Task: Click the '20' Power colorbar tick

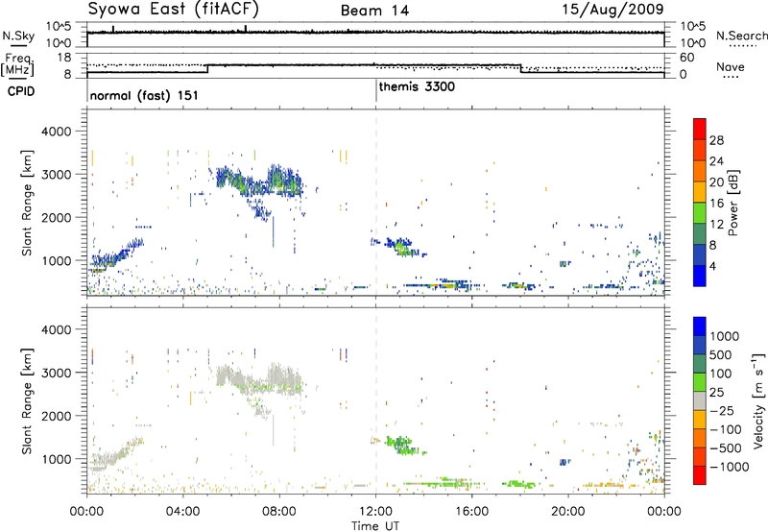Action: click(716, 182)
